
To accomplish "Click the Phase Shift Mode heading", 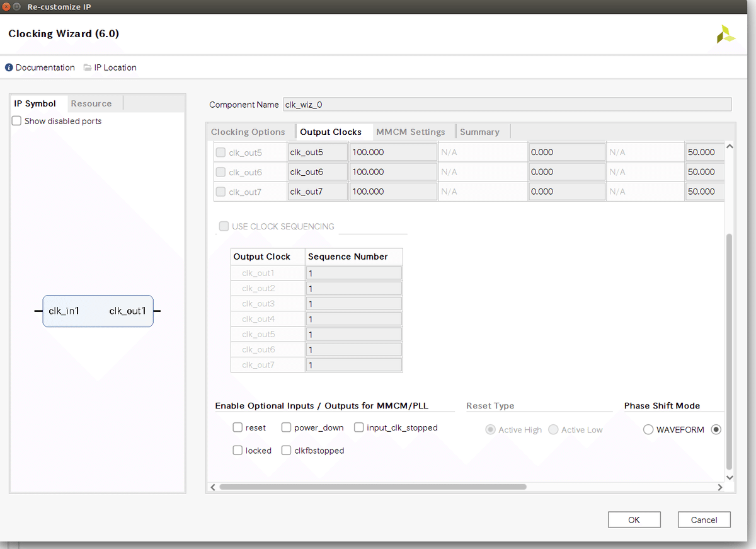I will 662,405.
